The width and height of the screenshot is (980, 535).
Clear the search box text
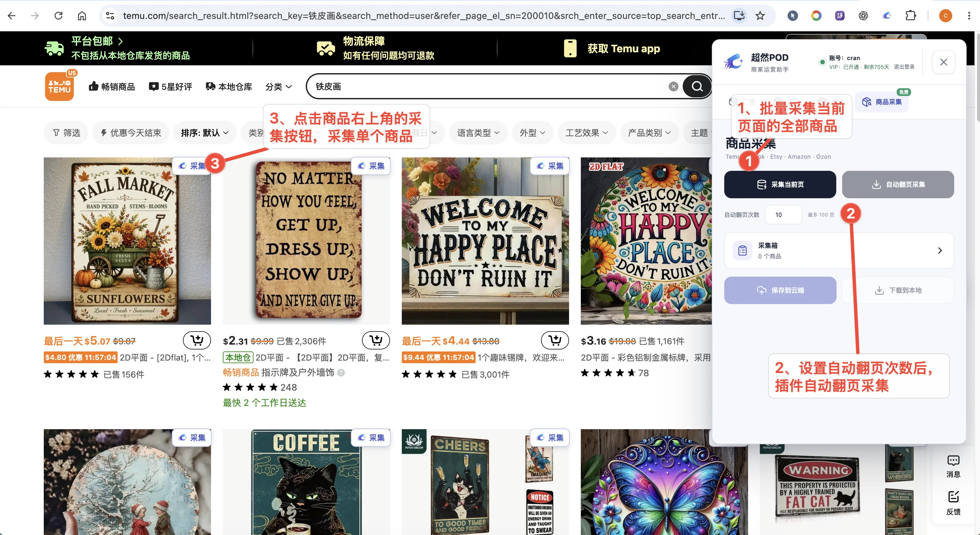(673, 87)
